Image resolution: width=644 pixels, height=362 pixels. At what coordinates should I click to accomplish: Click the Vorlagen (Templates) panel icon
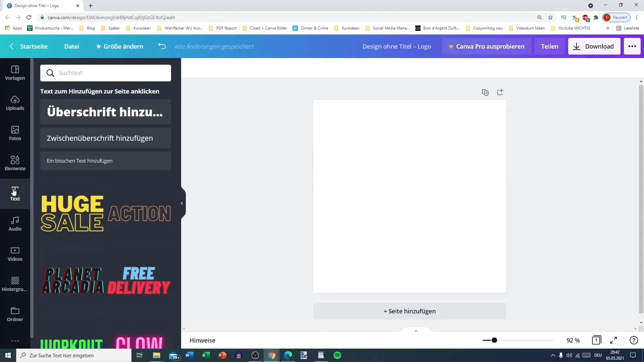(15, 72)
